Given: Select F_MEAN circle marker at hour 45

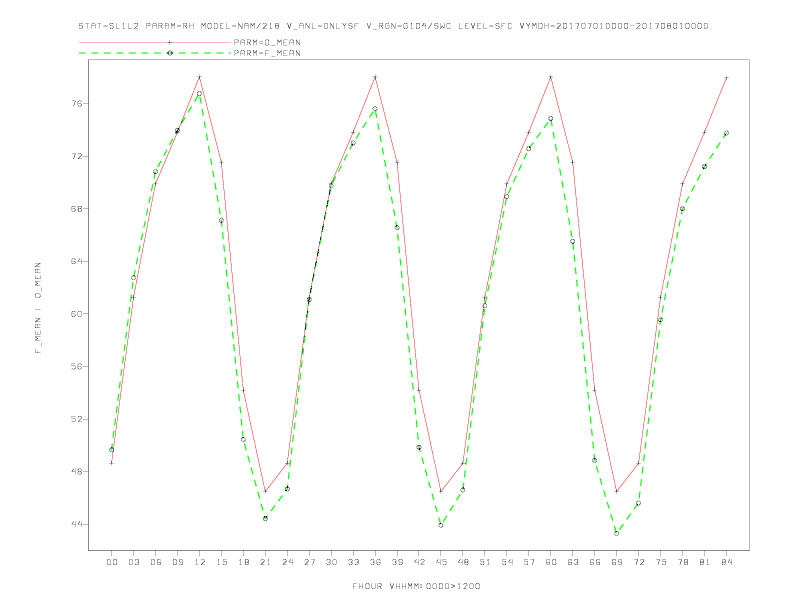Looking at the screenshot, I should (x=441, y=525).
